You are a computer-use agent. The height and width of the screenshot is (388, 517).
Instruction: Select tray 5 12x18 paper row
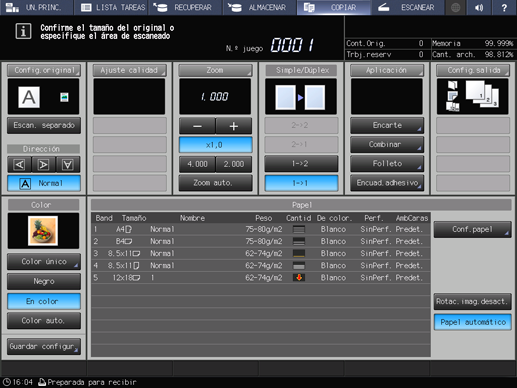[x=261, y=278]
